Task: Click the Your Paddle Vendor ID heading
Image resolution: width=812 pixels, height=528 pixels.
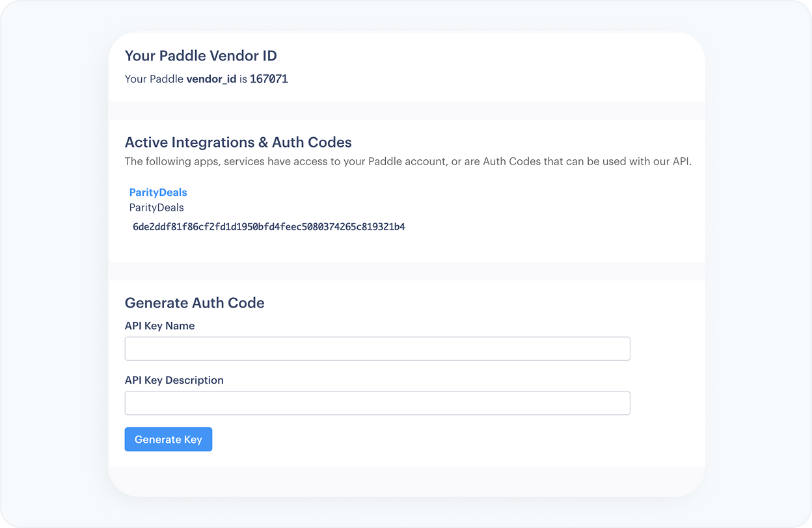Action: [201, 56]
